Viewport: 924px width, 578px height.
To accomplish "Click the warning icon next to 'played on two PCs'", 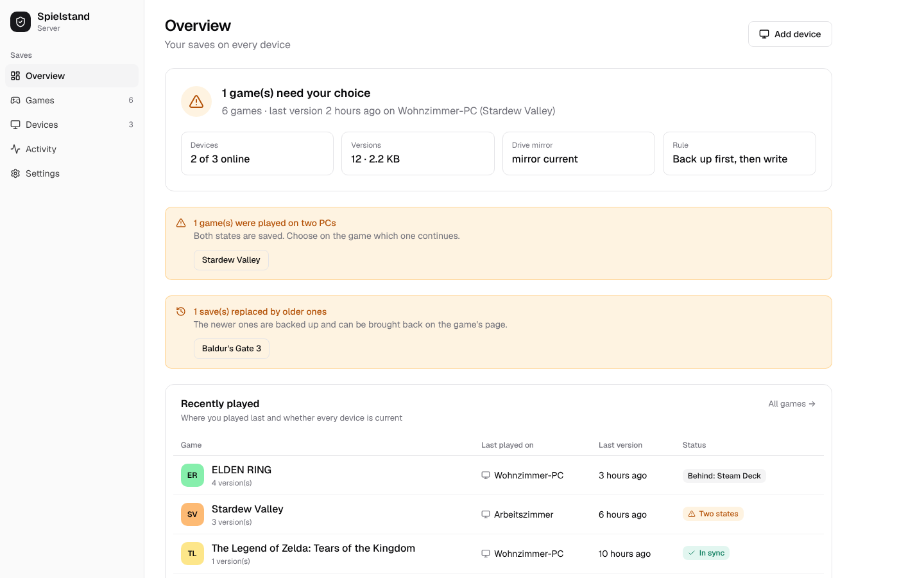I will coord(181,223).
